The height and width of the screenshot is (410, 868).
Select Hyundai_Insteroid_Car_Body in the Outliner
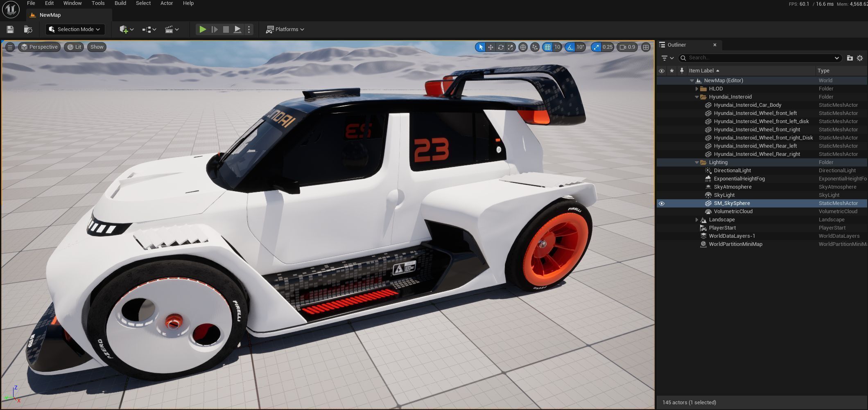click(762, 105)
